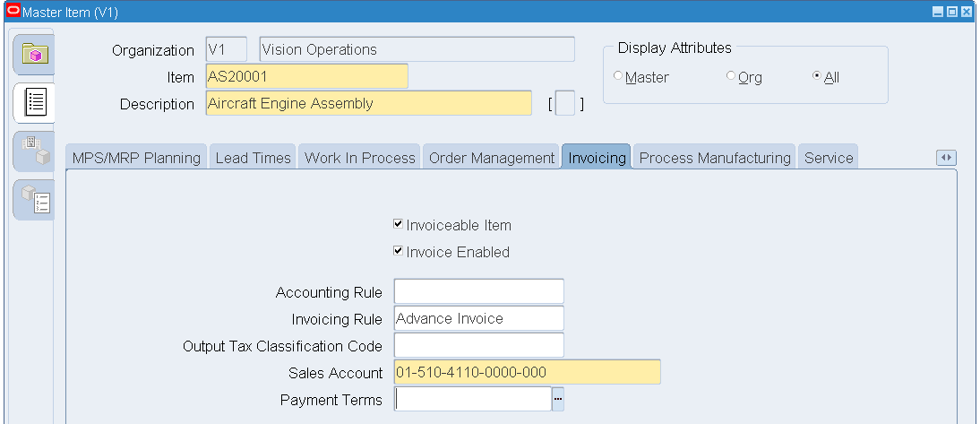Click the Invoicing Rule field with Advance Invoice
980x424 pixels.
pyautogui.click(x=479, y=318)
